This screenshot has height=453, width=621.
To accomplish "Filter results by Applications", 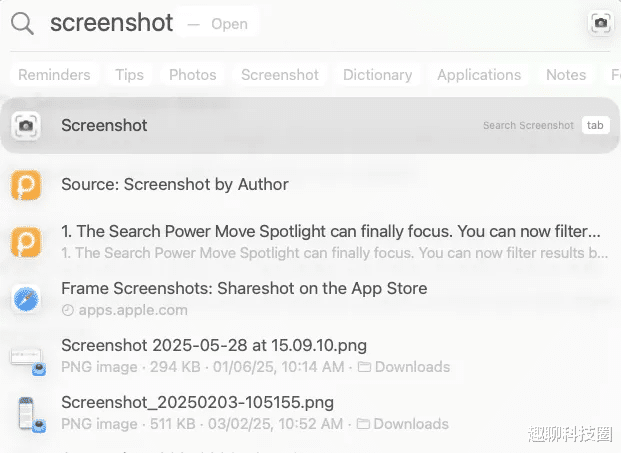I will [x=479, y=75].
